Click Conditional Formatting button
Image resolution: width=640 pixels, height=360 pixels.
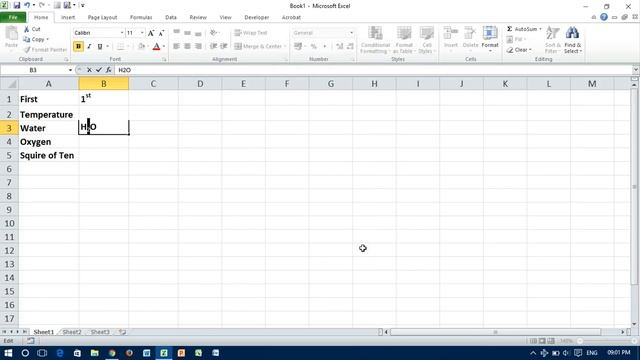(x=375, y=40)
